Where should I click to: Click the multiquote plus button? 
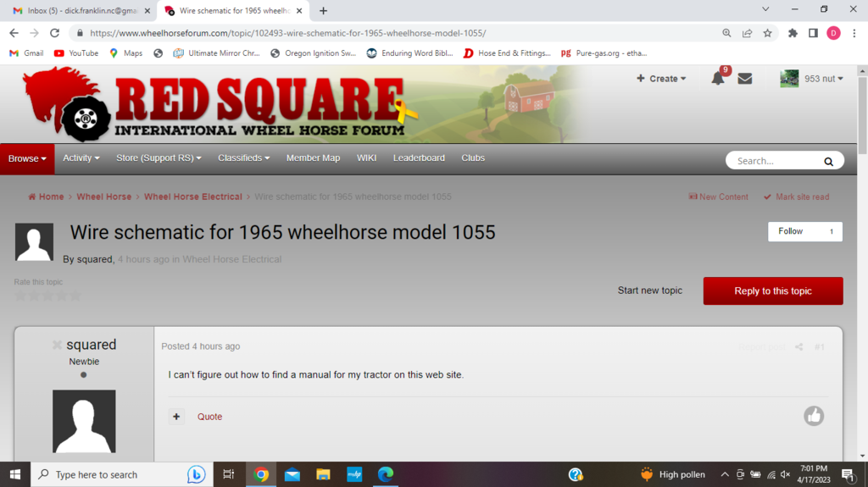click(176, 416)
